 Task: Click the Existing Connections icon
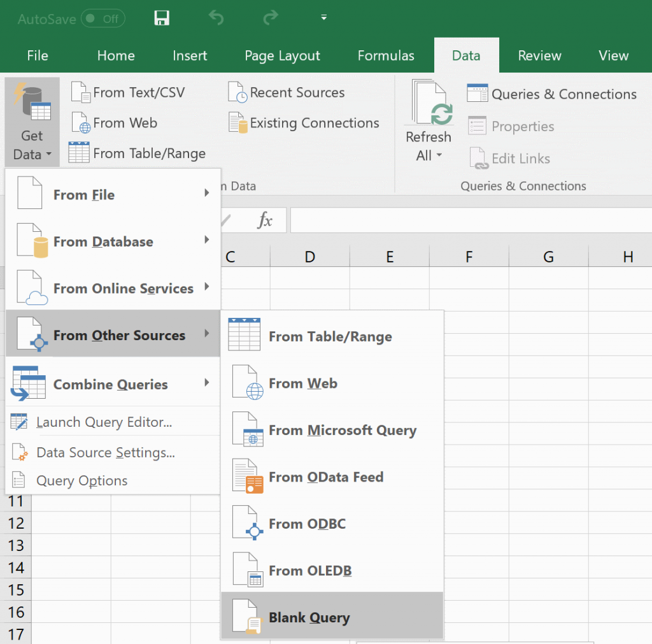point(237,123)
